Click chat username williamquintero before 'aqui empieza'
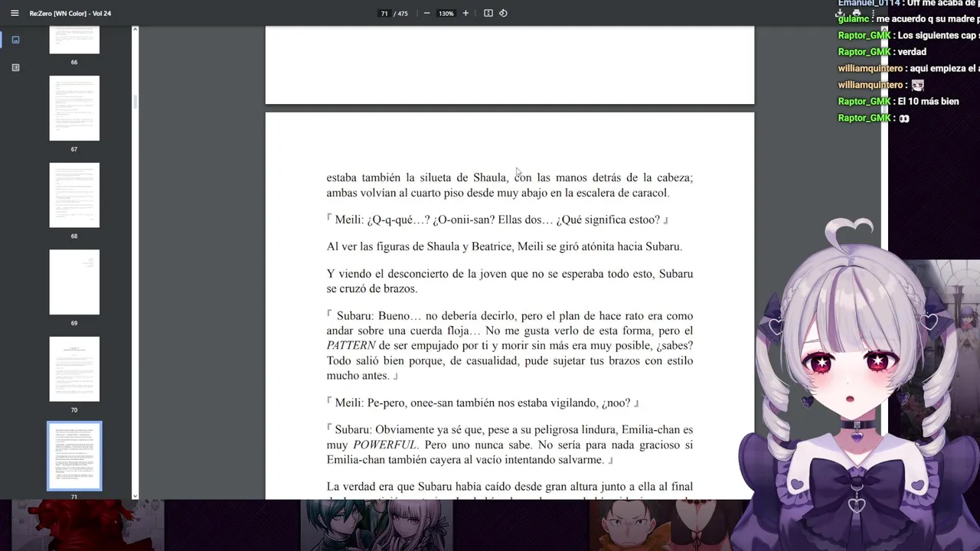Image resolution: width=980 pixels, height=551 pixels. click(x=871, y=68)
